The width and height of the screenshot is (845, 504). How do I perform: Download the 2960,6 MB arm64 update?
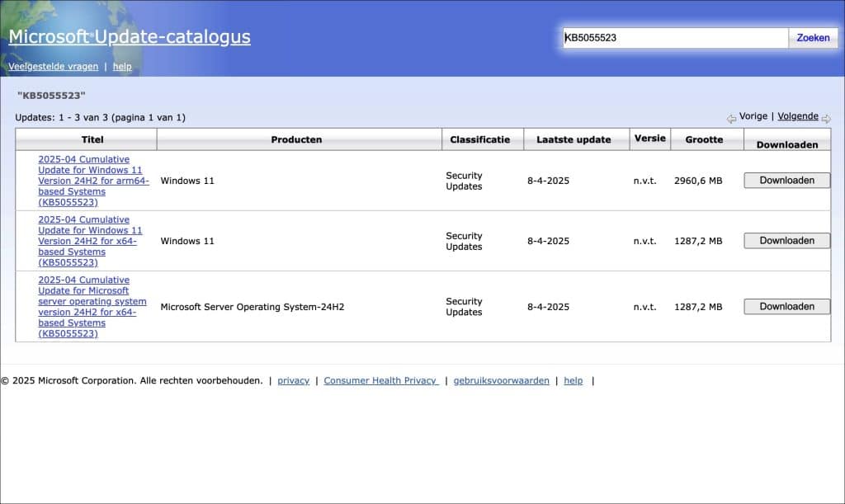pos(786,181)
